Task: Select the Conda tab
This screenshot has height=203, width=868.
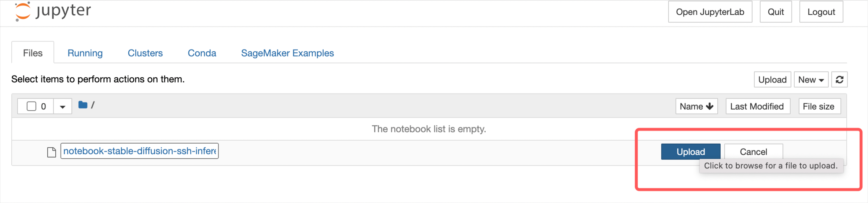Action: pos(202,53)
